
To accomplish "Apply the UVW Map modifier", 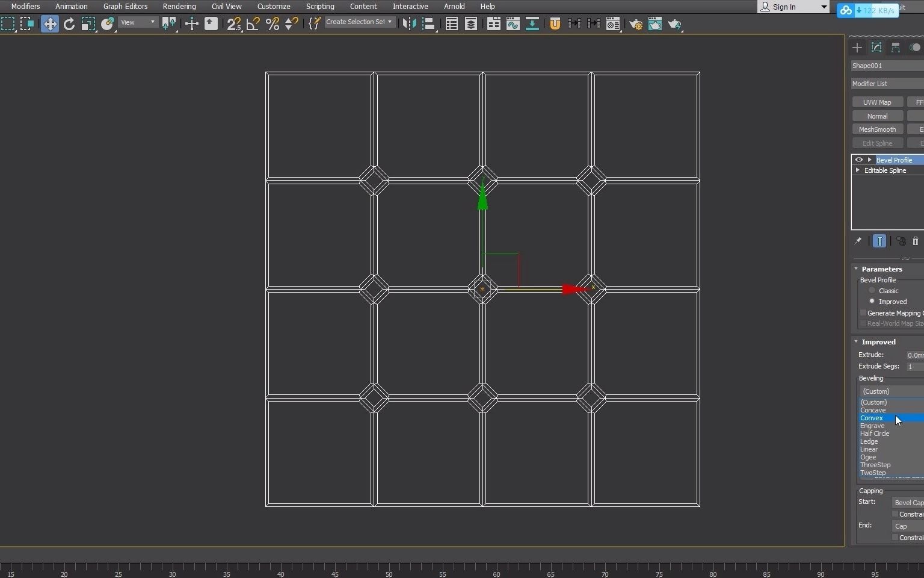I will click(876, 102).
